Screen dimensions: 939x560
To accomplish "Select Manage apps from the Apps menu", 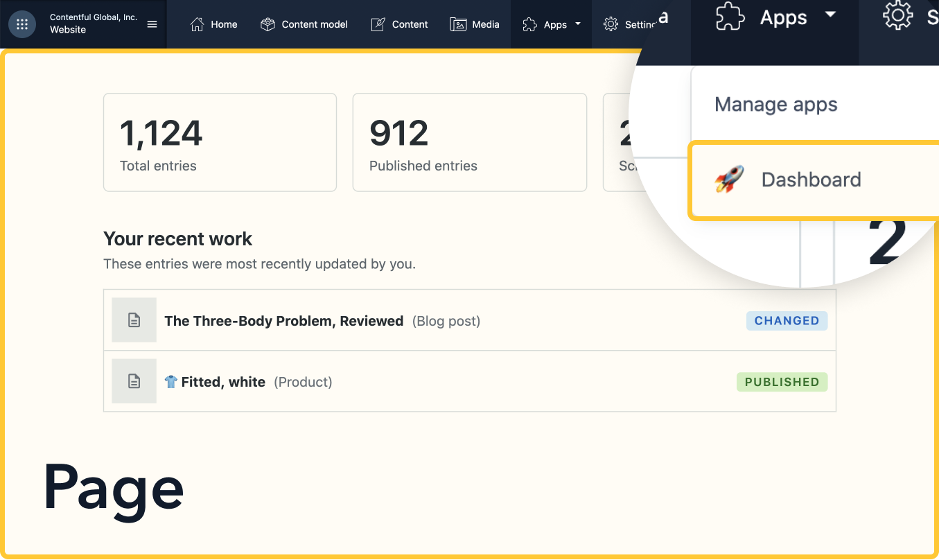I will (x=775, y=105).
